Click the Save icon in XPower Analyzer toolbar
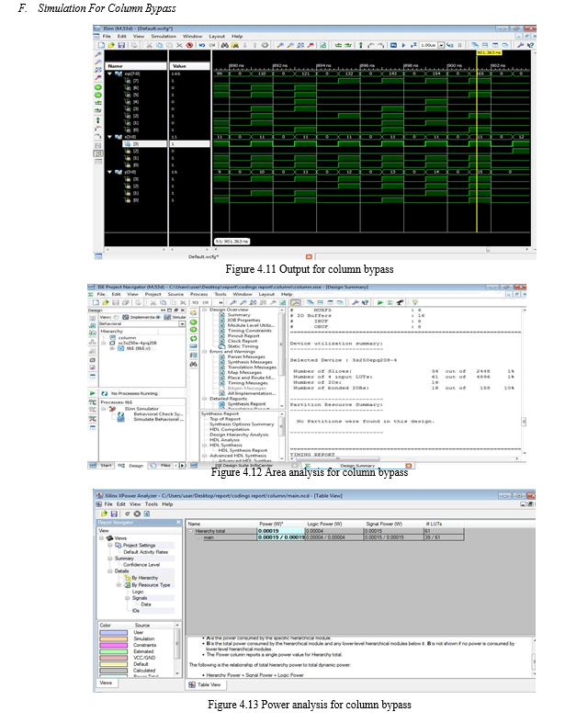 [114, 514]
